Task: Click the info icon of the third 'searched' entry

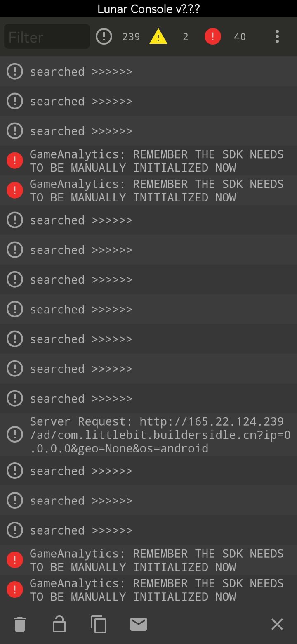Action: pyautogui.click(x=15, y=131)
